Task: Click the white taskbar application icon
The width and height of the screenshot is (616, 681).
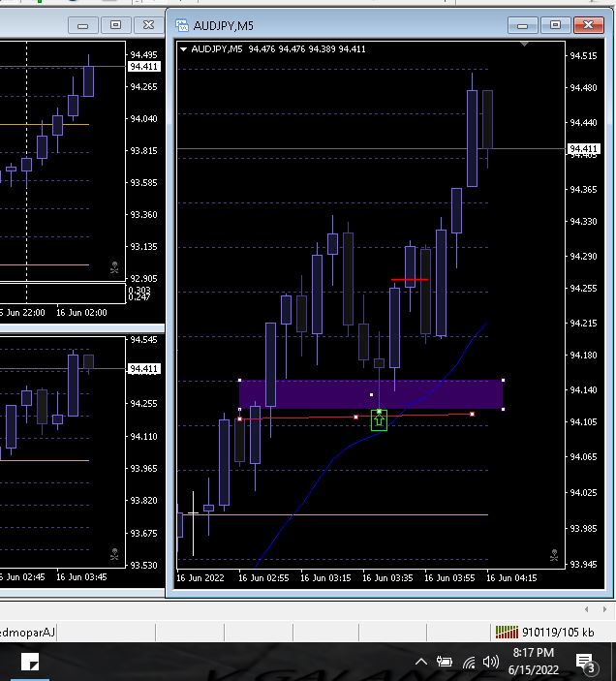Action: click(x=30, y=662)
